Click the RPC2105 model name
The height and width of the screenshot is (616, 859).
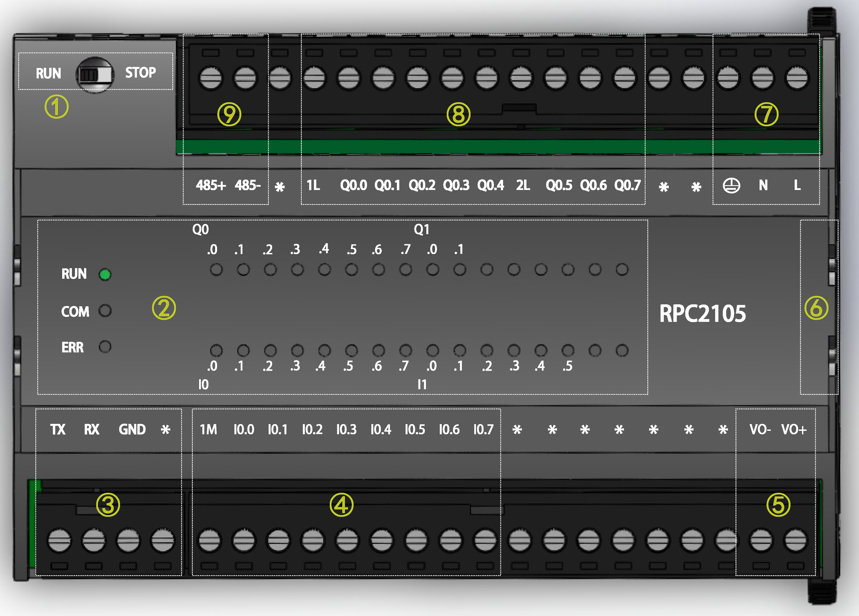tap(703, 313)
